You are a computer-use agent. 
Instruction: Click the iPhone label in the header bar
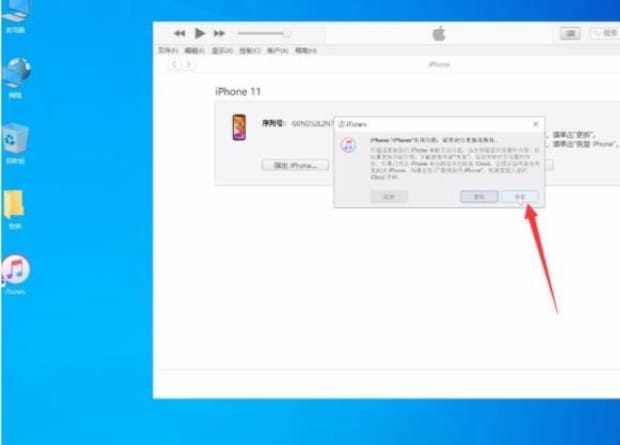439,64
